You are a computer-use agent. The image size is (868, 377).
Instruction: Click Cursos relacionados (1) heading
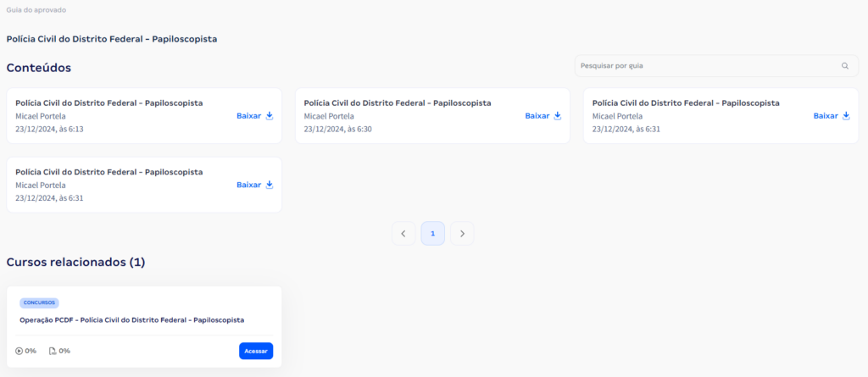(75, 263)
